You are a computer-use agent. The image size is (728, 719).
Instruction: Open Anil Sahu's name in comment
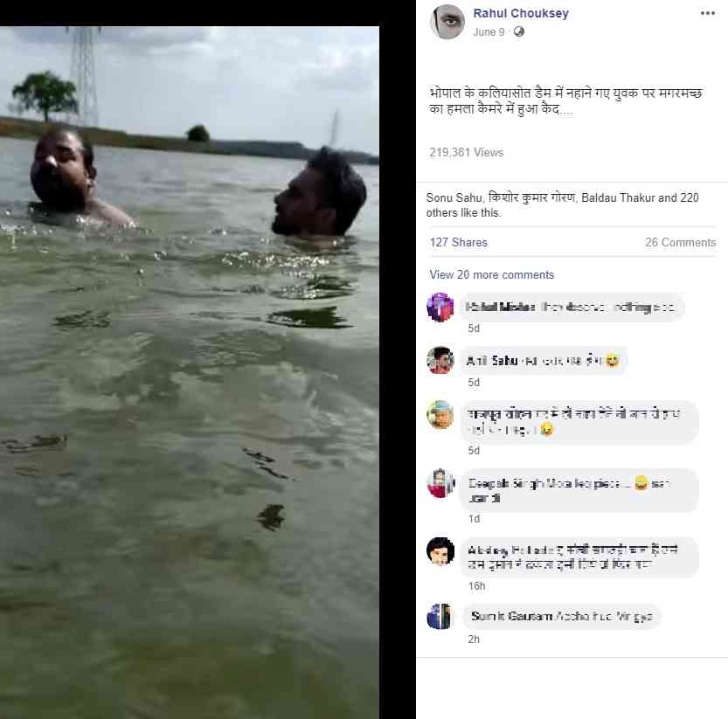pos(492,360)
